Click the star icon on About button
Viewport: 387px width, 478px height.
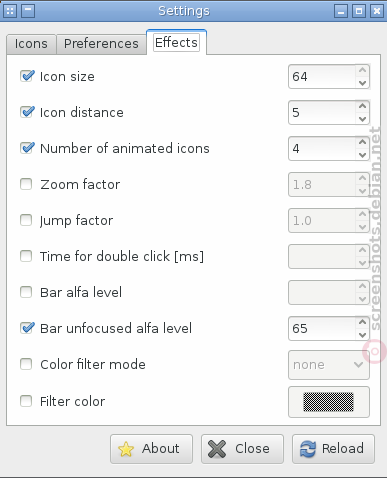coord(126,449)
